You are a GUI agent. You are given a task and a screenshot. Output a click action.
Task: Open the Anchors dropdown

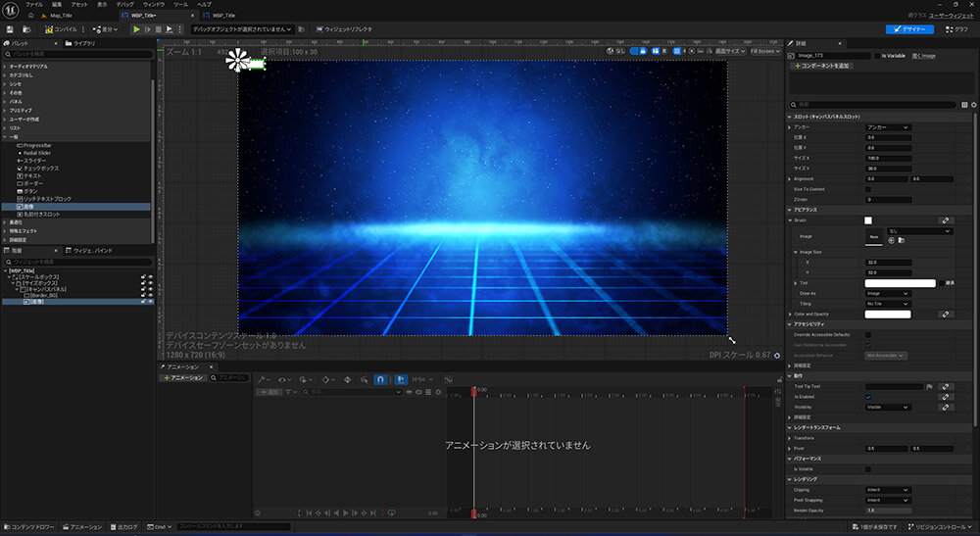(888, 127)
